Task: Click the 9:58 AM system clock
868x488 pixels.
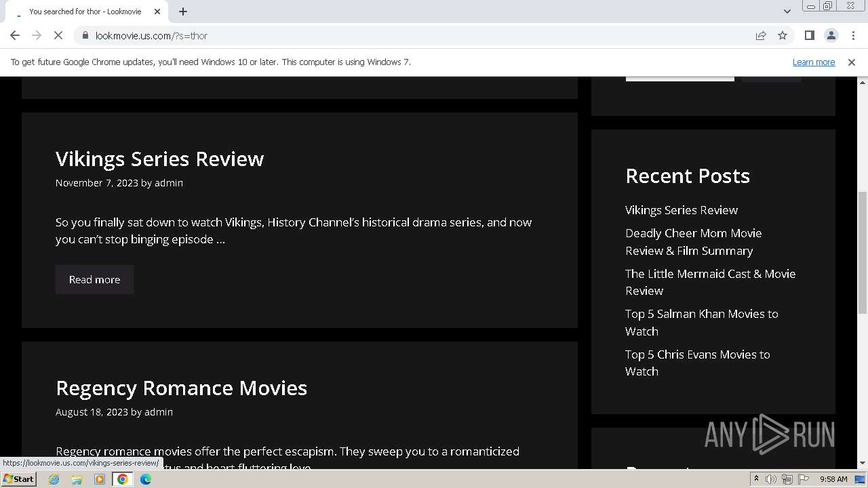Action: [x=833, y=479]
